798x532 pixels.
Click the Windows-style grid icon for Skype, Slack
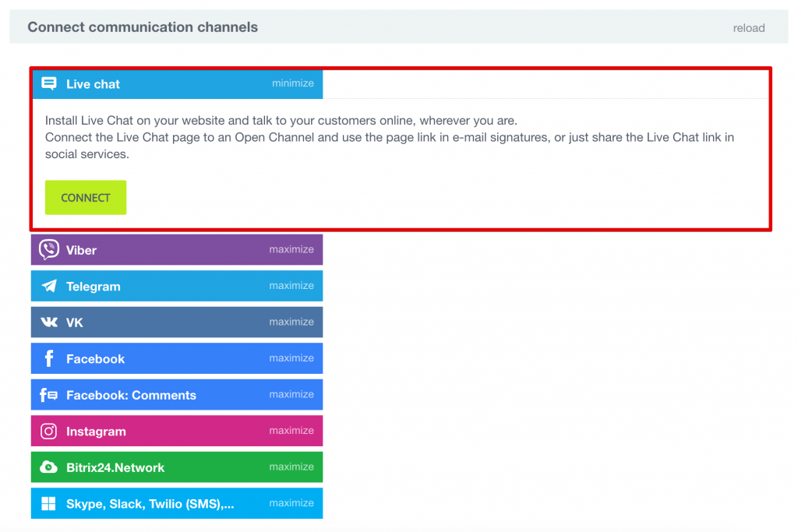pos(48,503)
